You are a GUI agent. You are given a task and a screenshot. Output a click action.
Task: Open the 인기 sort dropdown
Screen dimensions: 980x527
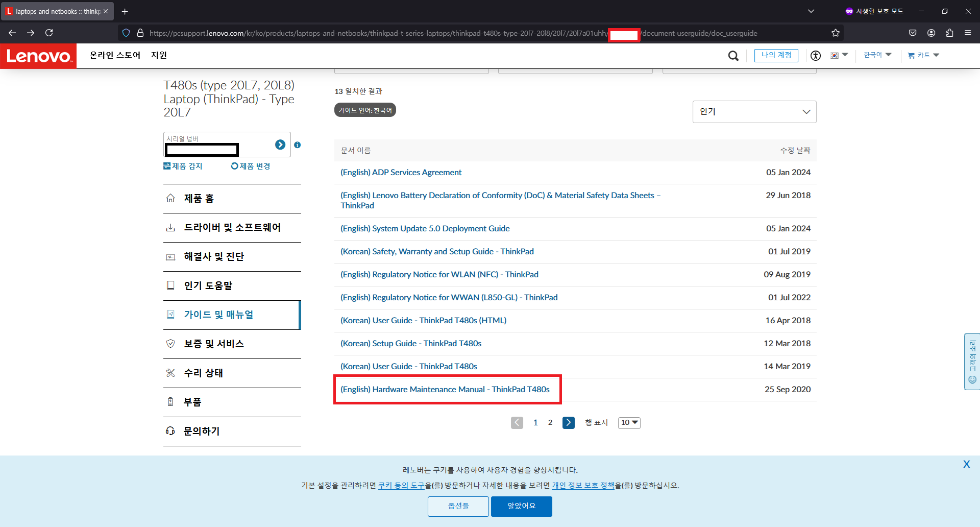coord(754,112)
